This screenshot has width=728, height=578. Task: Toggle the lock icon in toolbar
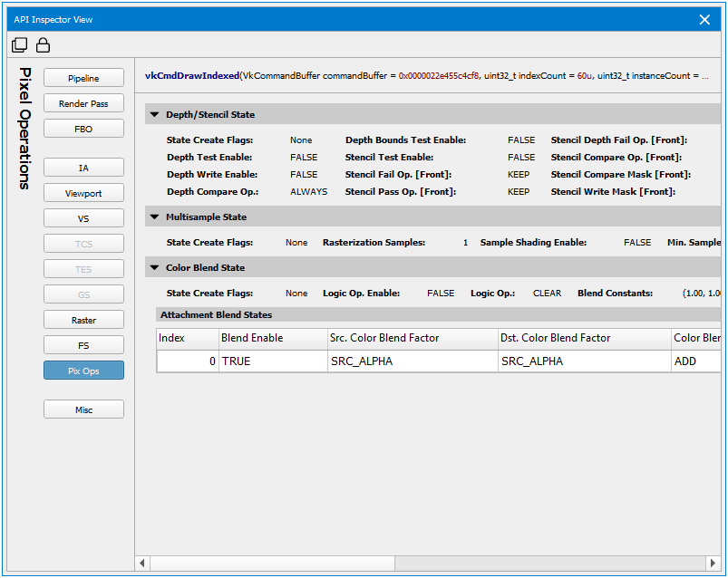(43, 45)
